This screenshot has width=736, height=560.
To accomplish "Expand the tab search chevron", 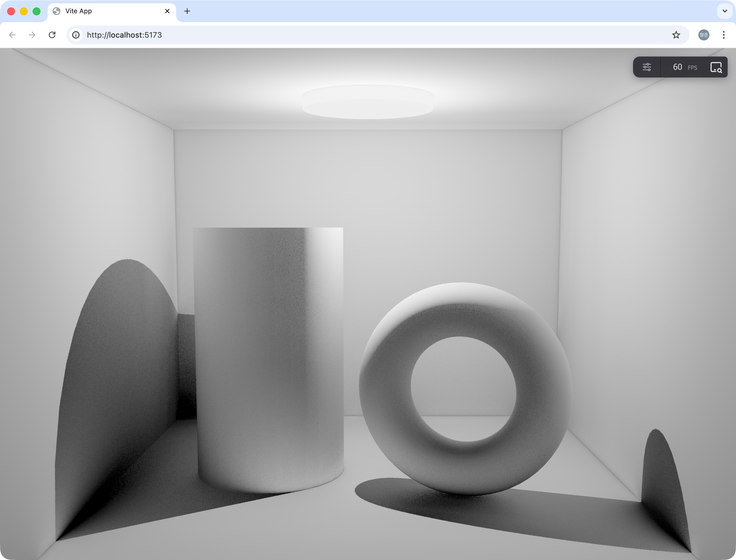I will point(725,11).
